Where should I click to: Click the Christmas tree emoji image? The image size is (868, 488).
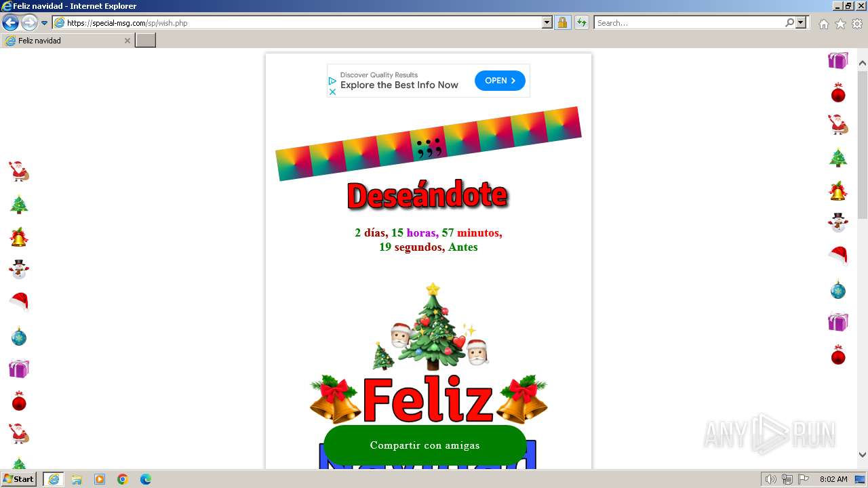pos(433,326)
